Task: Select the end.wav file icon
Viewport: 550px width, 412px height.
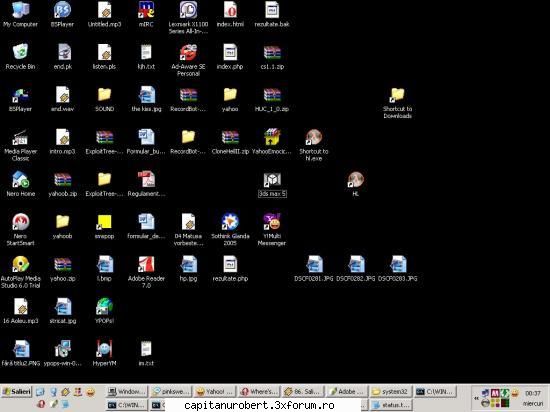Action: point(62,94)
